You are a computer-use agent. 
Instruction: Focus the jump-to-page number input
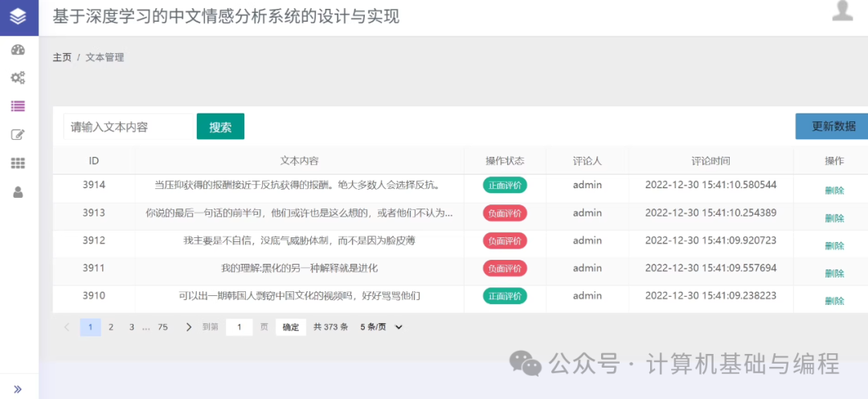[x=240, y=327]
